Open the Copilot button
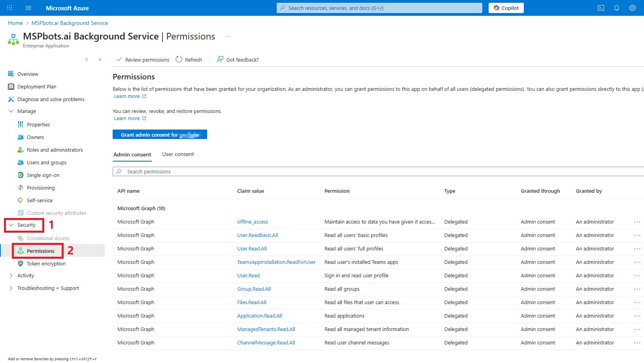Screen dimensions: 644x363 (x=506, y=8)
